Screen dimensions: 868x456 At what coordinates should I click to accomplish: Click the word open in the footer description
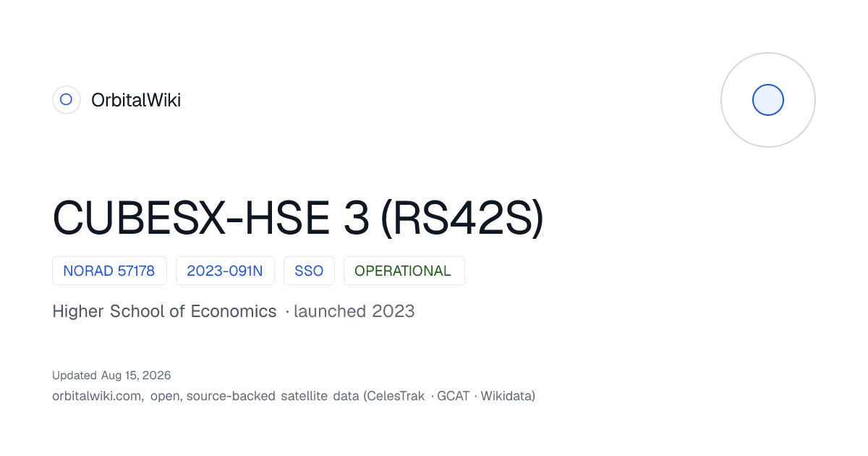click(166, 396)
